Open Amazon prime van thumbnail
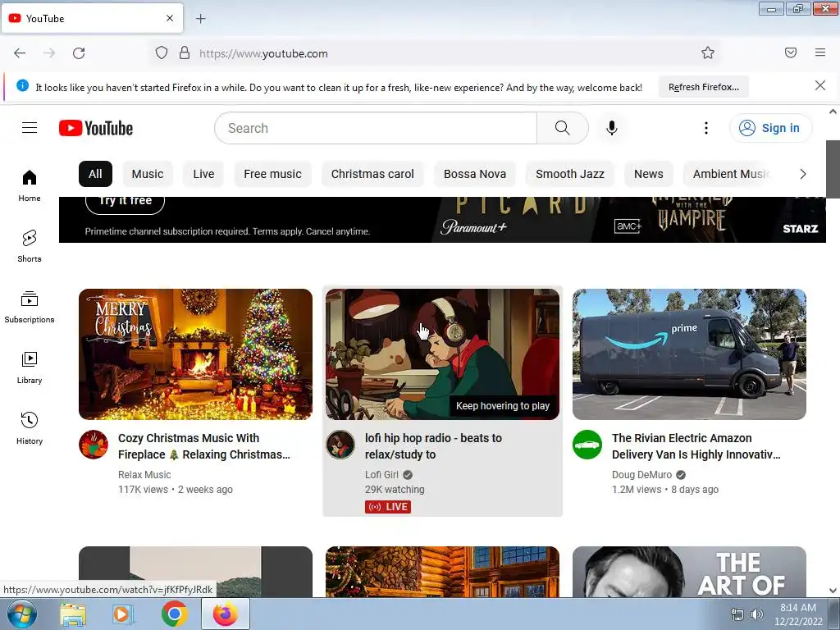The width and height of the screenshot is (840, 630). tap(689, 354)
